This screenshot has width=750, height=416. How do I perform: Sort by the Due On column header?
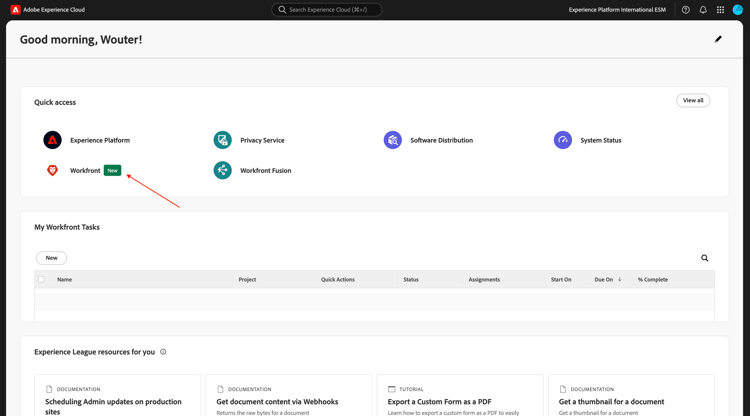point(604,279)
